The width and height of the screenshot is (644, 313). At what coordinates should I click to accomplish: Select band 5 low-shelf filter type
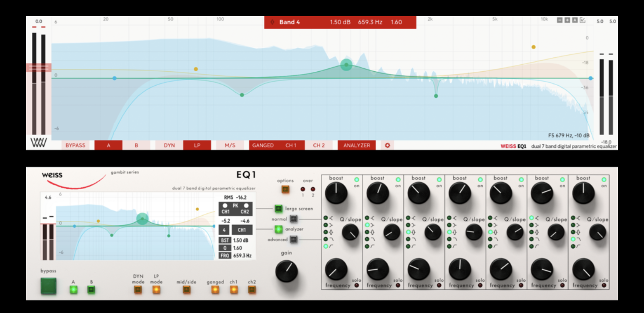point(490,225)
